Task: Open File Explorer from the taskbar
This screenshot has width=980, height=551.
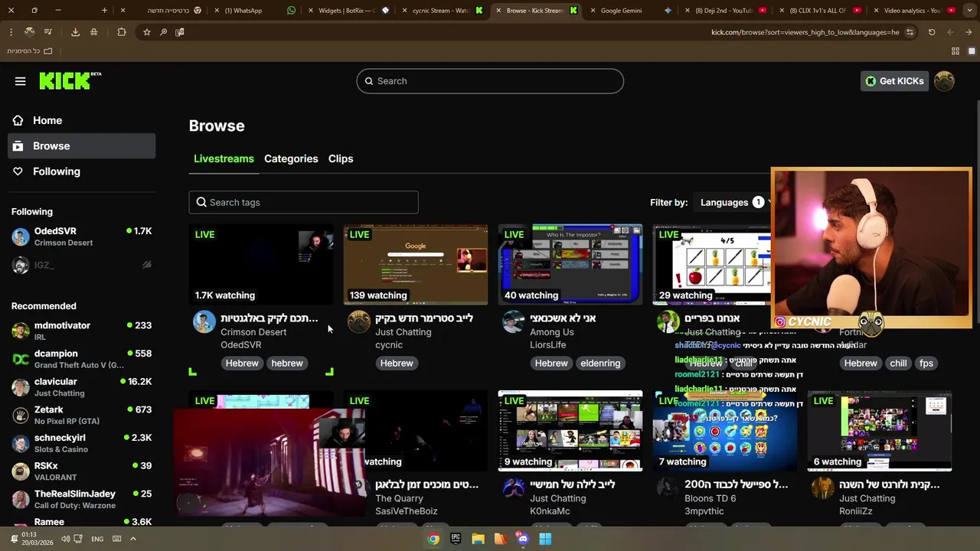Action: (478, 539)
